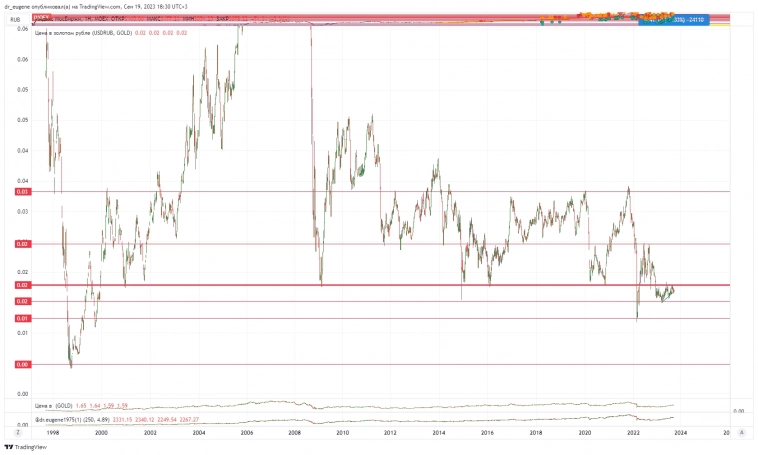Click the blue -24110 value label
Screen dimensions: 758x455
point(674,20)
